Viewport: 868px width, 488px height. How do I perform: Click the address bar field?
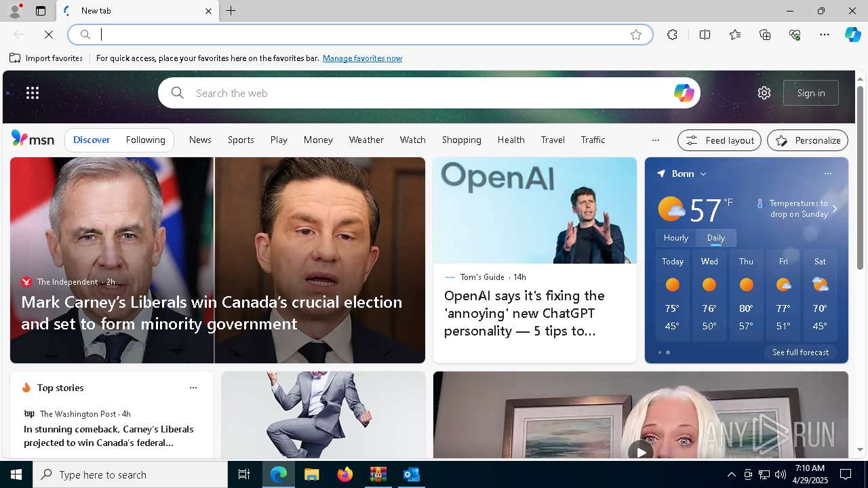[359, 35]
